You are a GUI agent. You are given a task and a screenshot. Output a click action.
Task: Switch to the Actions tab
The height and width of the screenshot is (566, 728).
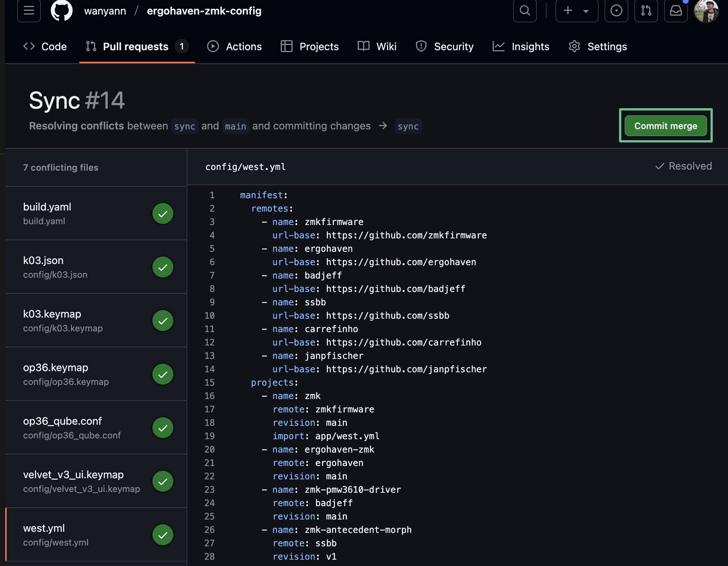(x=234, y=46)
